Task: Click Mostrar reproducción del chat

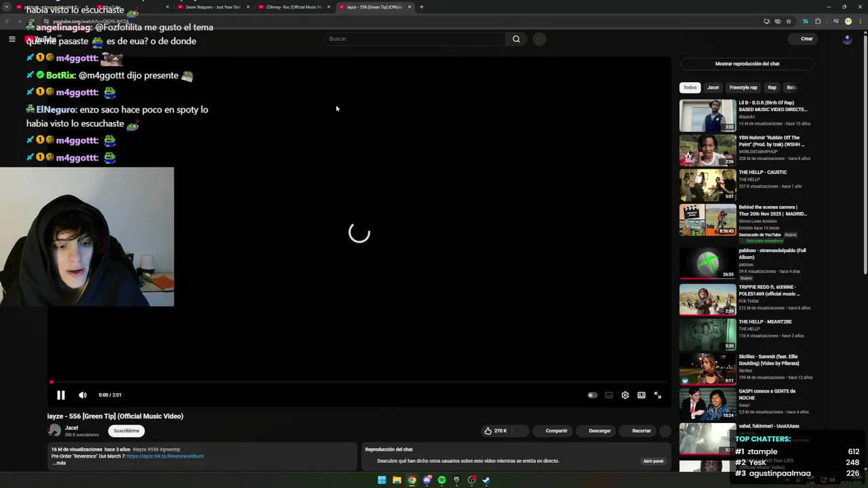Action: pyautogui.click(x=747, y=64)
